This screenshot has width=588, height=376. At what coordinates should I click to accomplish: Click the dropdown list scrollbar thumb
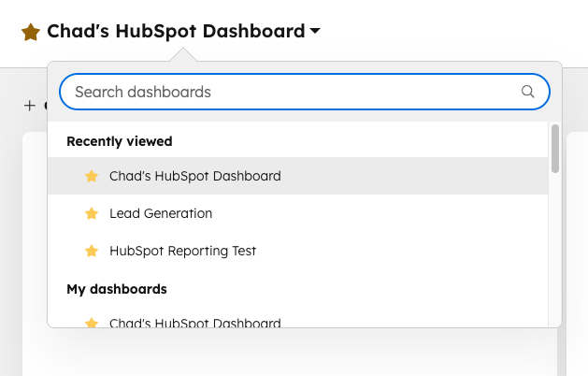[x=555, y=150]
